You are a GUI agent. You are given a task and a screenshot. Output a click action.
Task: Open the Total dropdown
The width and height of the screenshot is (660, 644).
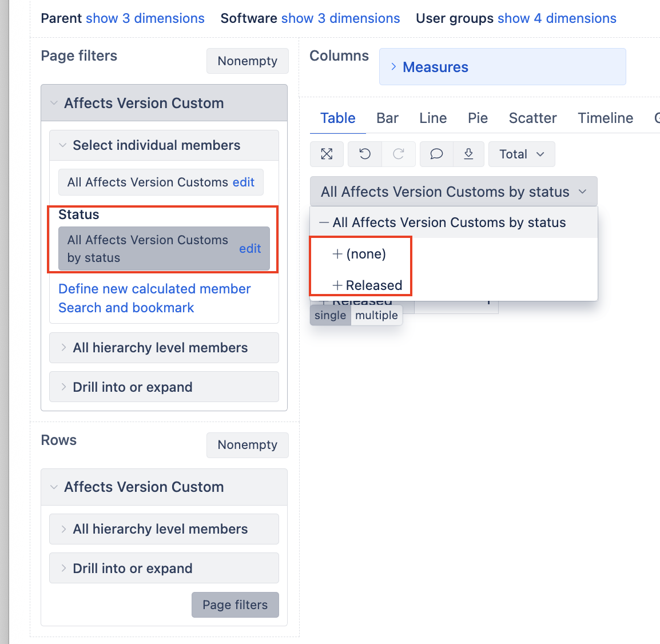point(521,154)
